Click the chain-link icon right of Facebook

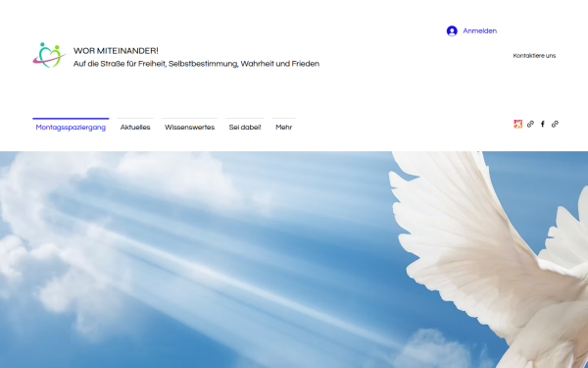[555, 124]
